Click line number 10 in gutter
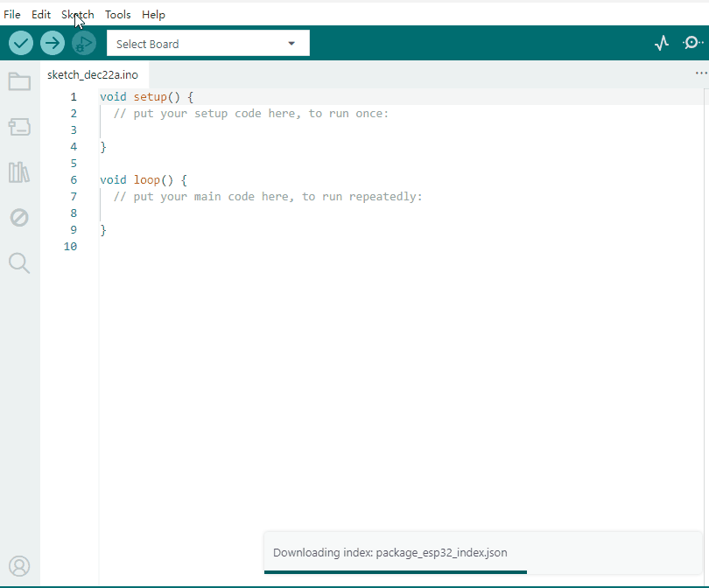Viewport: 709px width, 588px height. (71, 247)
